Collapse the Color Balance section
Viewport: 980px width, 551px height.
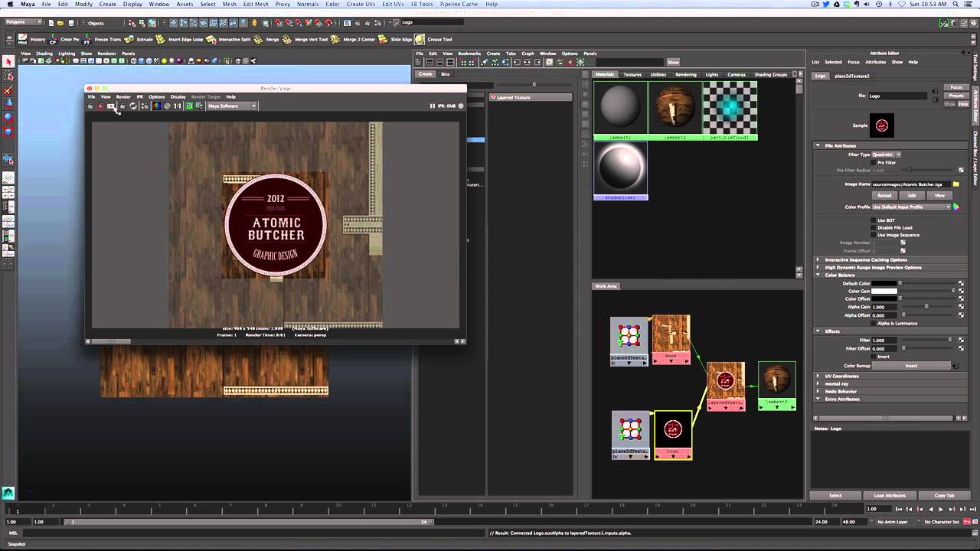click(818, 275)
